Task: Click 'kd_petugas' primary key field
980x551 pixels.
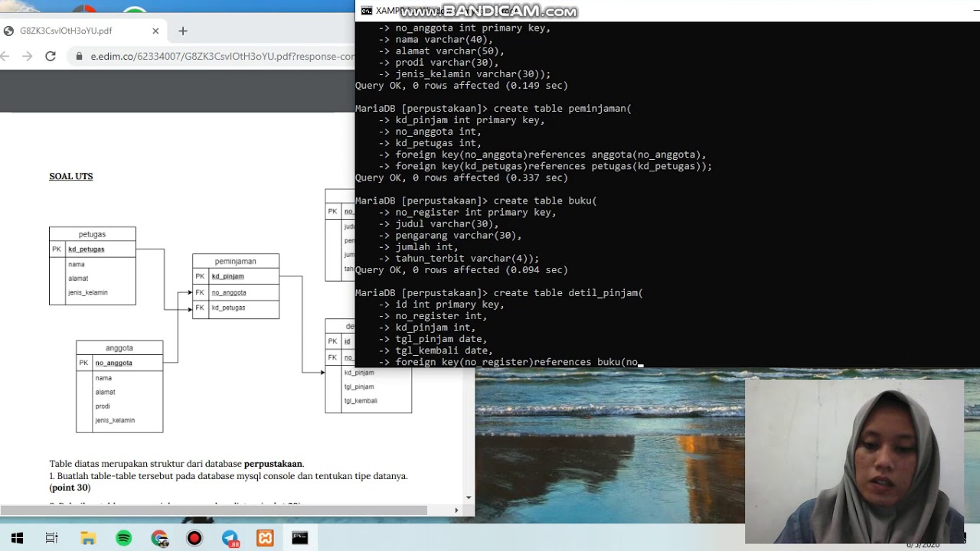Action: point(87,249)
